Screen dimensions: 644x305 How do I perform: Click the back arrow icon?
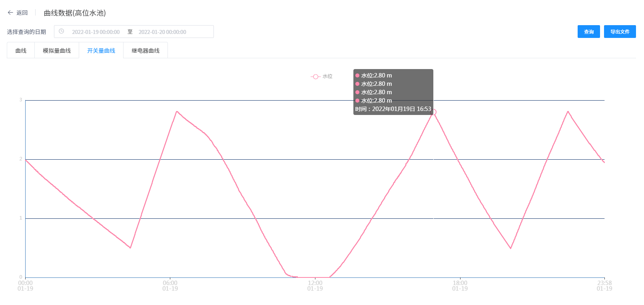[x=10, y=13]
